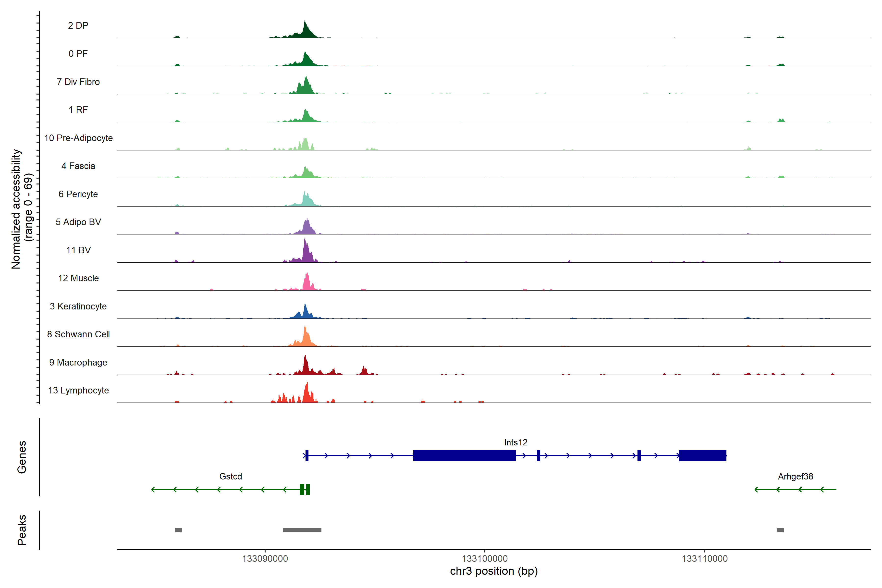
Task: Click the 8 Schwann Cell label
Action: coord(78,334)
